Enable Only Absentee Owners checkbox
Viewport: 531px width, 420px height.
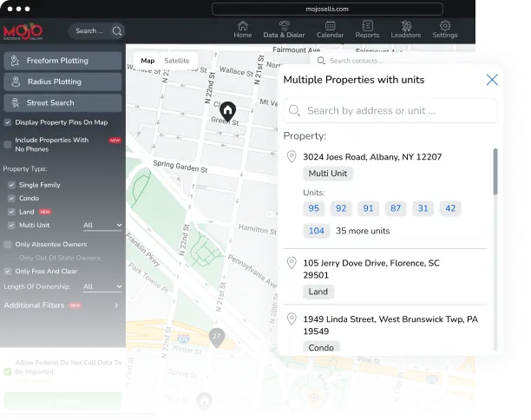click(9, 244)
